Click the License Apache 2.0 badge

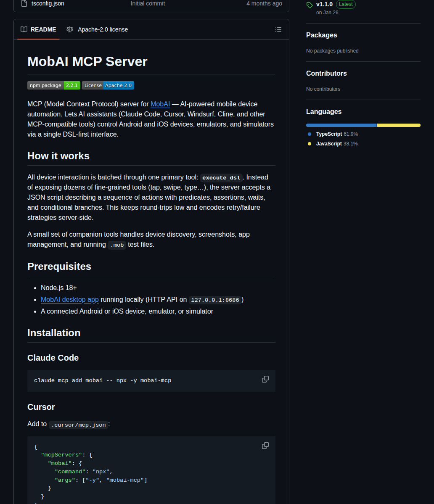pyautogui.click(x=108, y=85)
